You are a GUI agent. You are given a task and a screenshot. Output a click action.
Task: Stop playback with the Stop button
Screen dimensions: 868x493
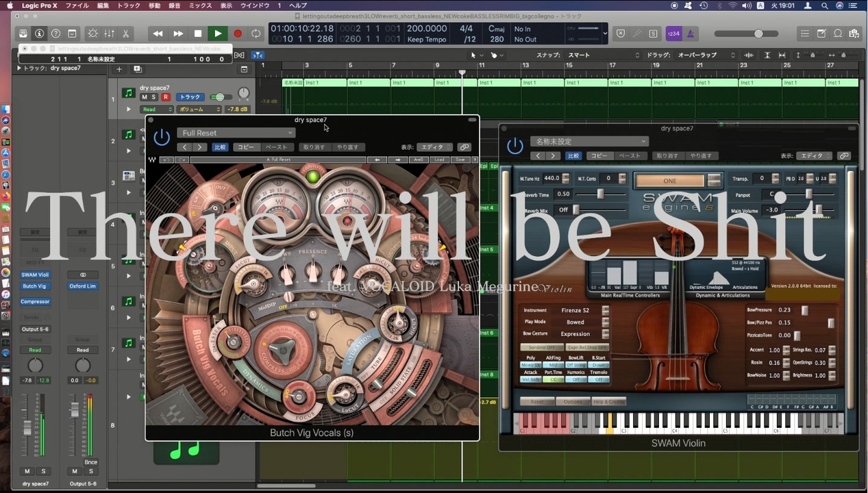[x=198, y=34]
